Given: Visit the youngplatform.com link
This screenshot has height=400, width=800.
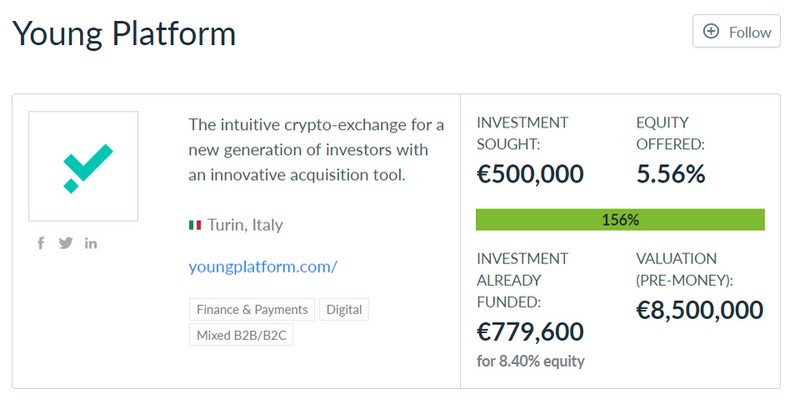Looking at the screenshot, I should (263, 267).
